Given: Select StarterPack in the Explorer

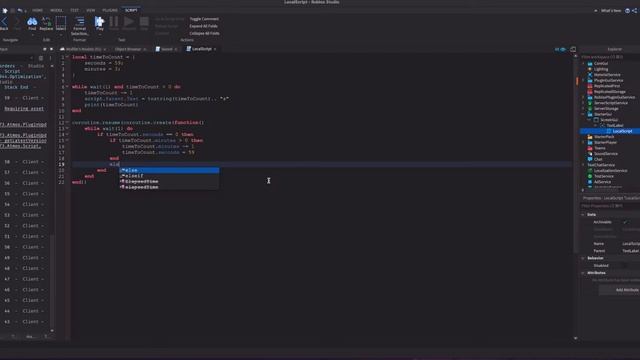Looking at the screenshot, I should [604, 137].
